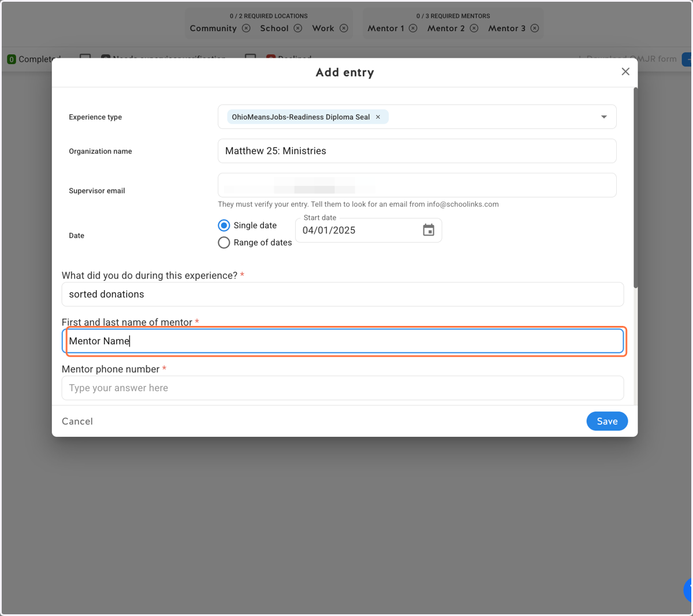Save the new entry
Screen dimensions: 693x616
click(x=607, y=421)
